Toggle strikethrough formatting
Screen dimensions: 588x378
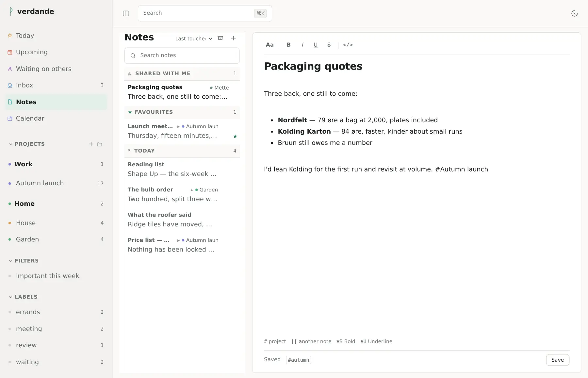pyautogui.click(x=329, y=45)
